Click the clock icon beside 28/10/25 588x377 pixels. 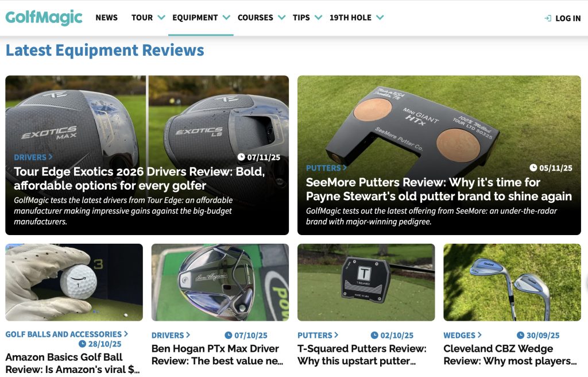click(82, 344)
